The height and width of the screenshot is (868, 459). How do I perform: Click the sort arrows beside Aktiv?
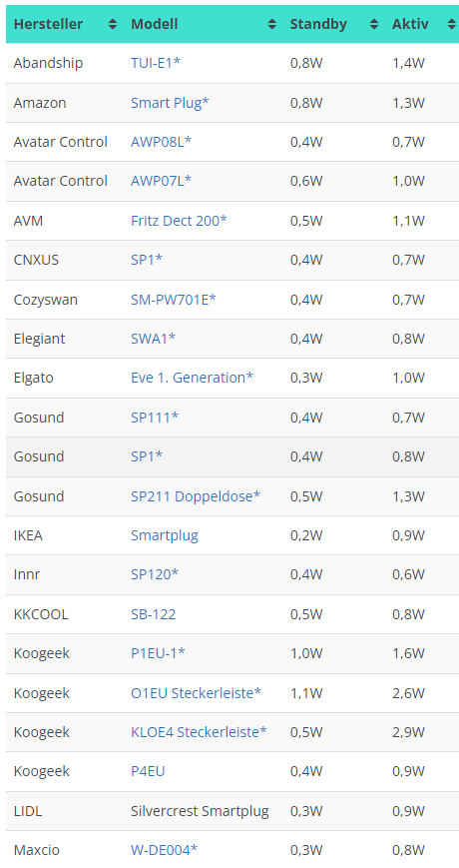click(x=451, y=24)
